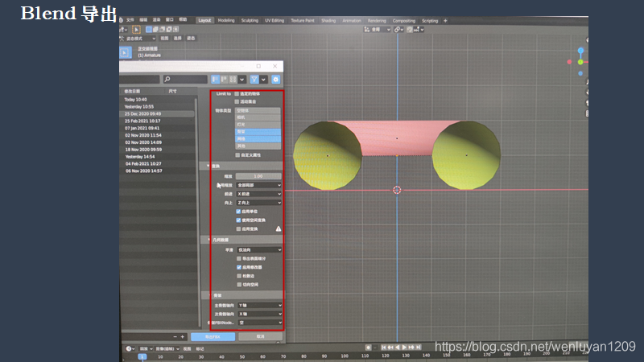This screenshot has height=362, width=644.
Task: Toggle the snapping magnet icon
Action: pos(410,30)
